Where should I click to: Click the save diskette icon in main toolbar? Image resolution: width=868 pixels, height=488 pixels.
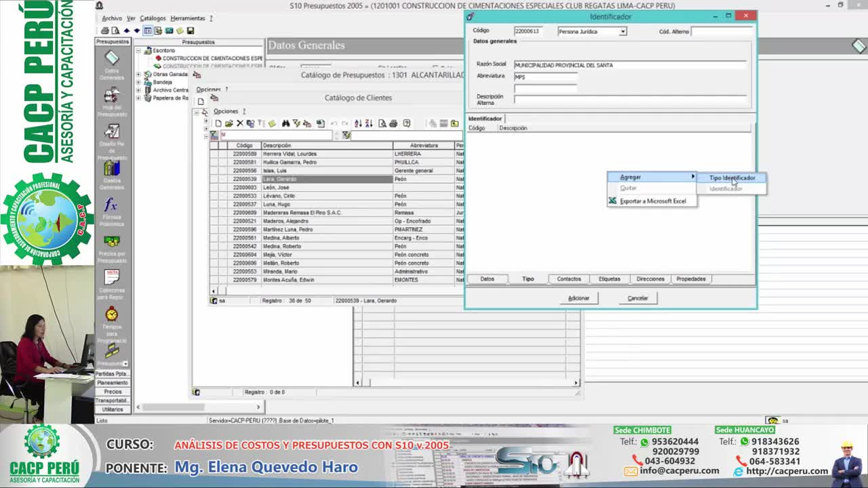[x=191, y=30]
